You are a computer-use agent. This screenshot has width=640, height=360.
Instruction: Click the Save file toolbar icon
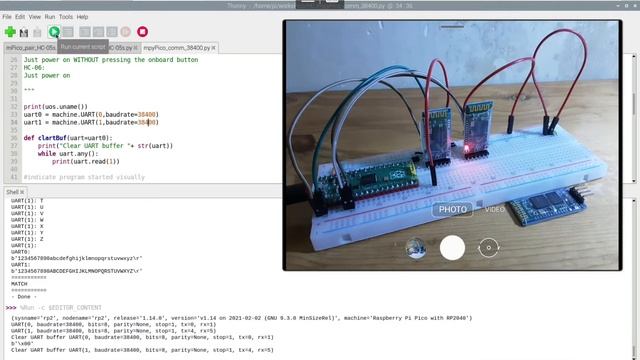point(38,32)
